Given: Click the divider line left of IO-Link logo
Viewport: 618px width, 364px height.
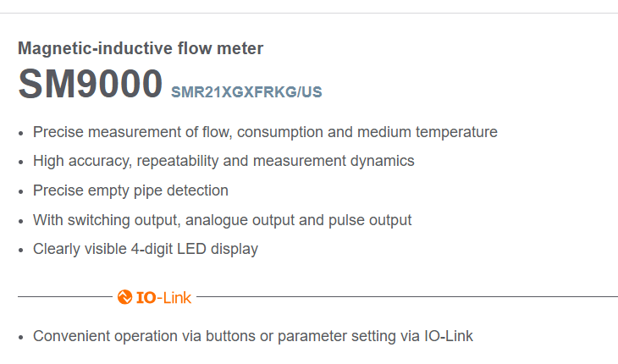Looking at the screenshot, I should [65, 296].
